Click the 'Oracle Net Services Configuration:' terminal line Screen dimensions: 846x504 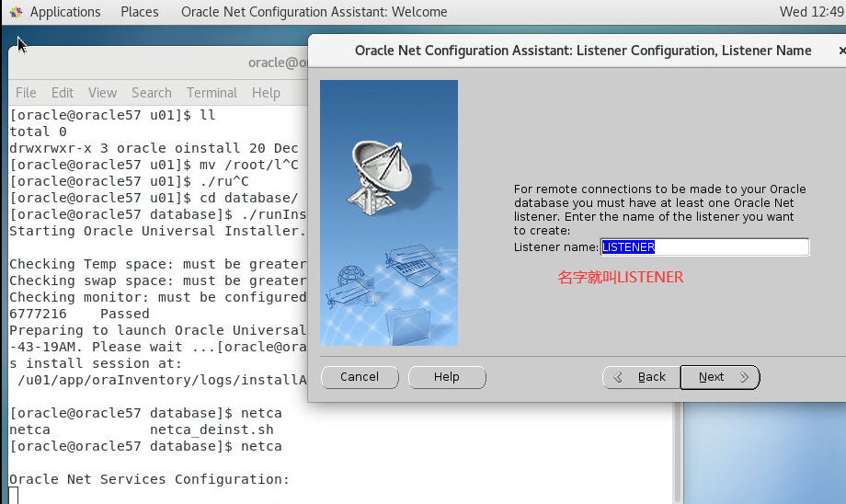click(x=150, y=479)
